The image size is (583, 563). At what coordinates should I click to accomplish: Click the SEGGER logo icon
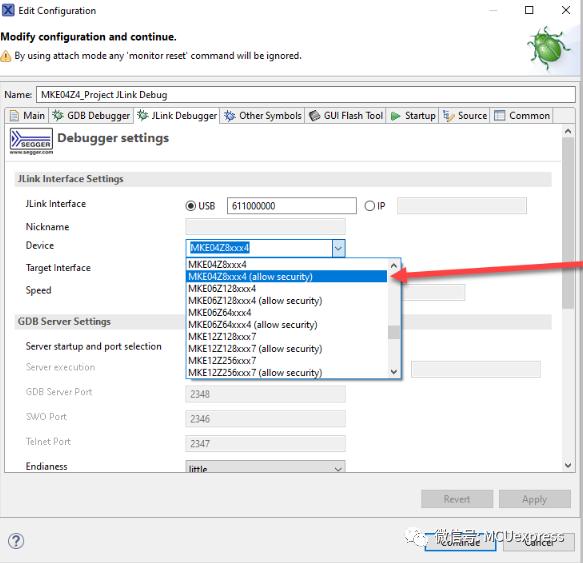(31, 141)
